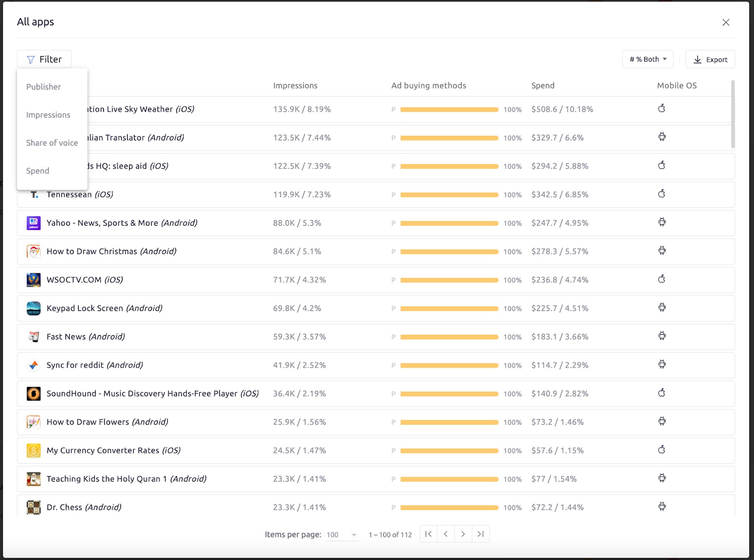Select Sync for reddit (Android) name
This screenshot has height=560, width=754.
point(95,365)
